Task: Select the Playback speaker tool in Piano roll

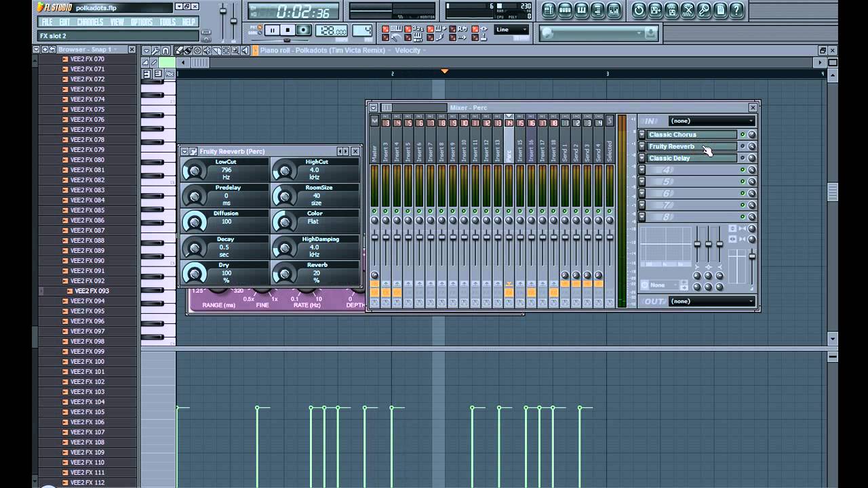Action: tap(245, 50)
